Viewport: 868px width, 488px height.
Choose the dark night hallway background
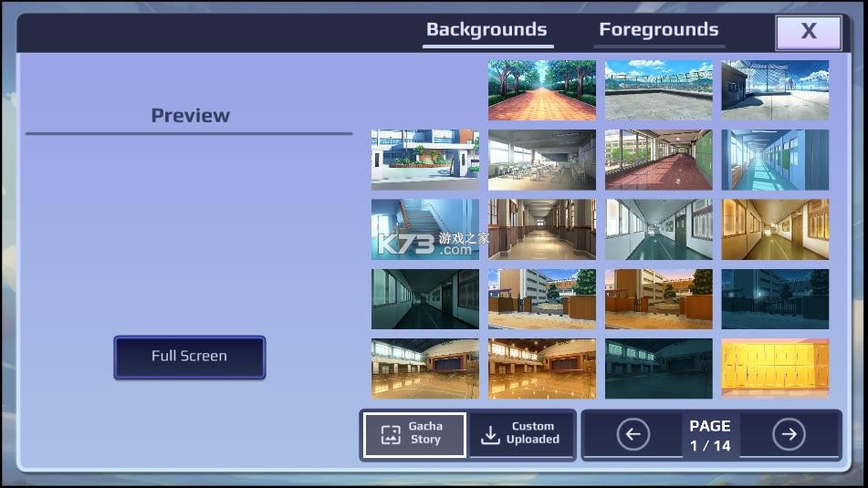[x=424, y=299]
